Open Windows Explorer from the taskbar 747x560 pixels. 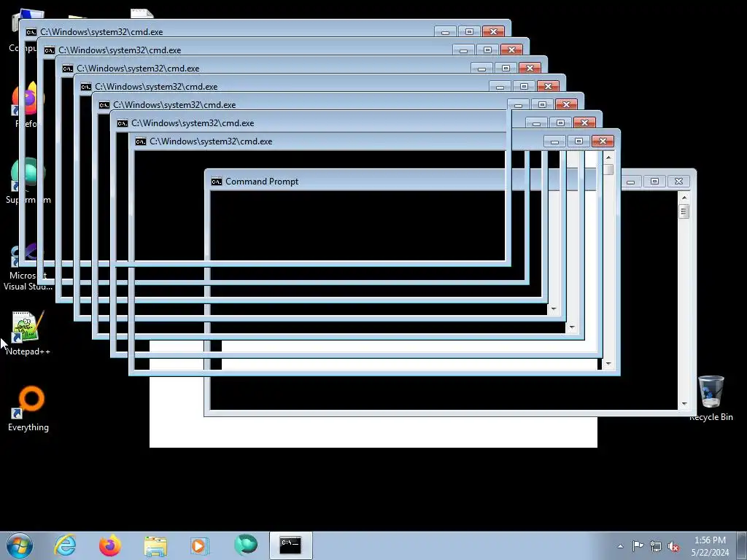[x=155, y=545]
